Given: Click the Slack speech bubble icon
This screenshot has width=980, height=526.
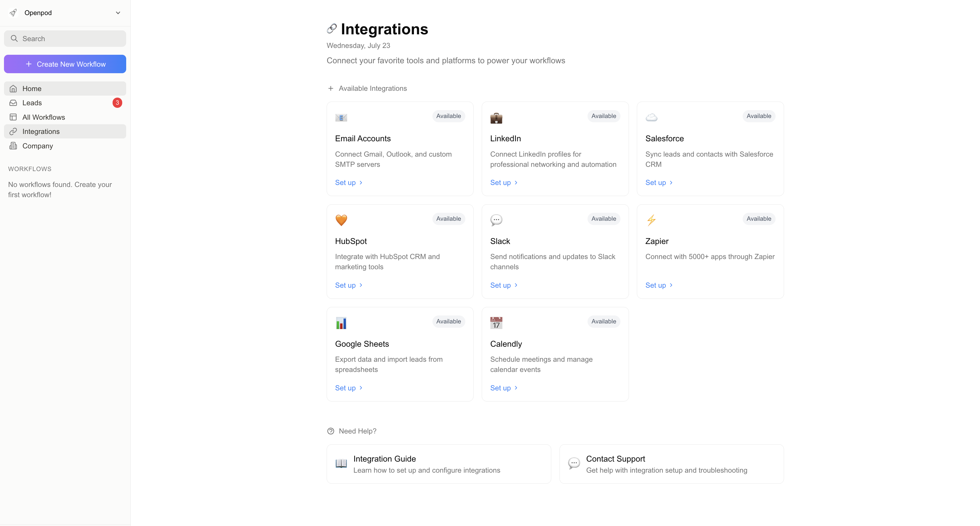Looking at the screenshot, I should (496, 220).
